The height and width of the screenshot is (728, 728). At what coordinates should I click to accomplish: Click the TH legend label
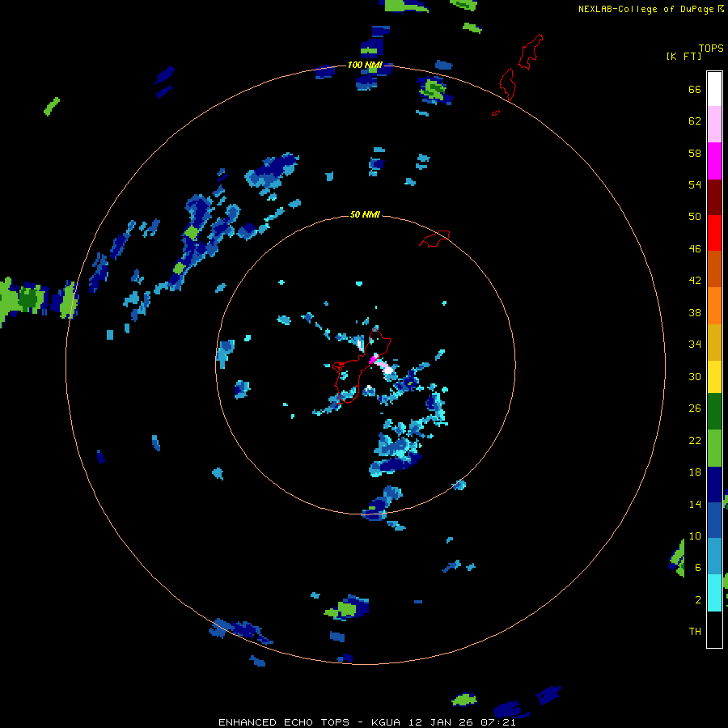tap(695, 632)
